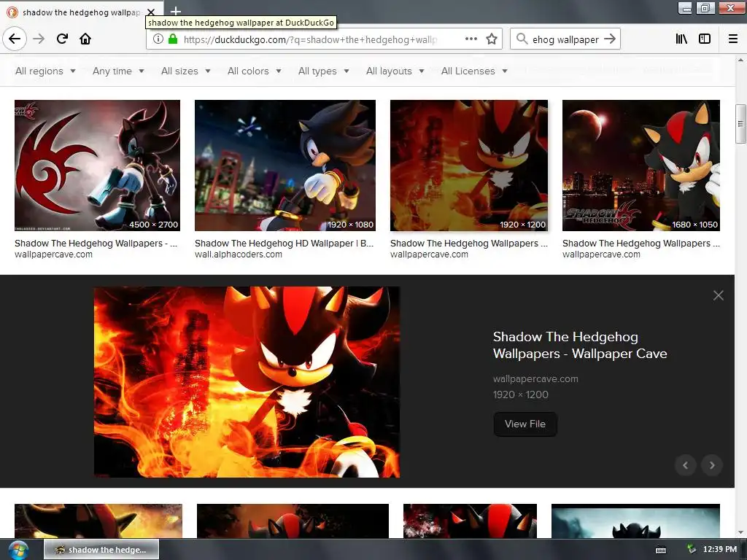Click the 1920 × 1200 size text in detail panel

pos(521,394)
